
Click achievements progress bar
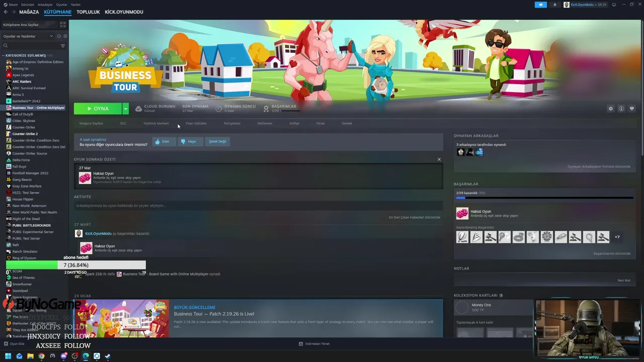pos(544,198)
